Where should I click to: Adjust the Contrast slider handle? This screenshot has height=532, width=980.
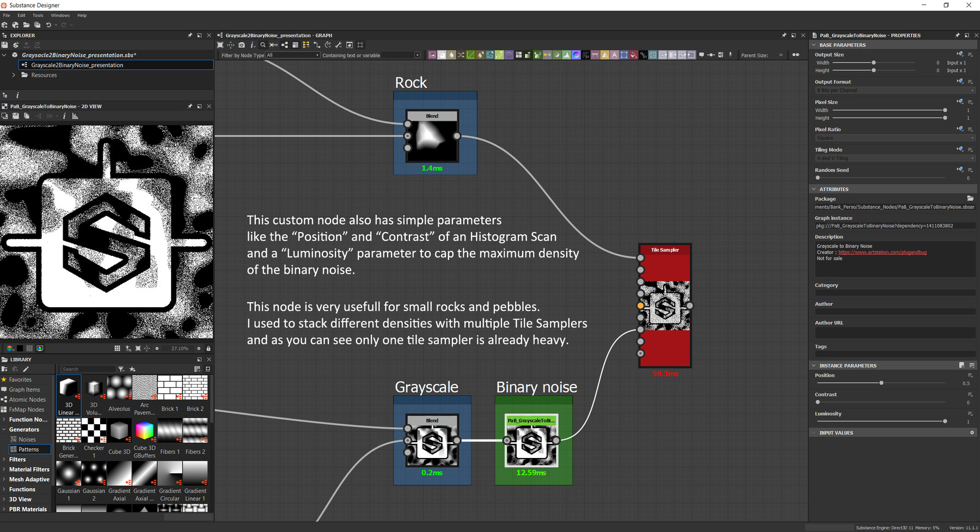tap(818, 402)
